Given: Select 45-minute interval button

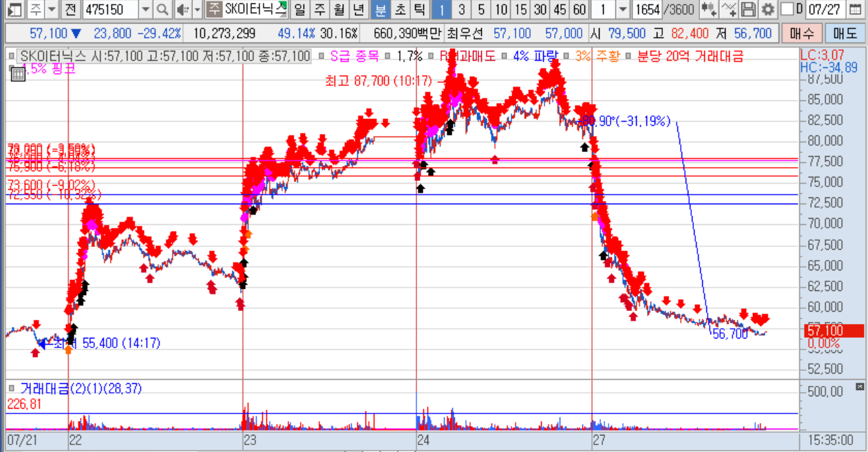Looking at the screenshot, I should (x=560, y=10).
